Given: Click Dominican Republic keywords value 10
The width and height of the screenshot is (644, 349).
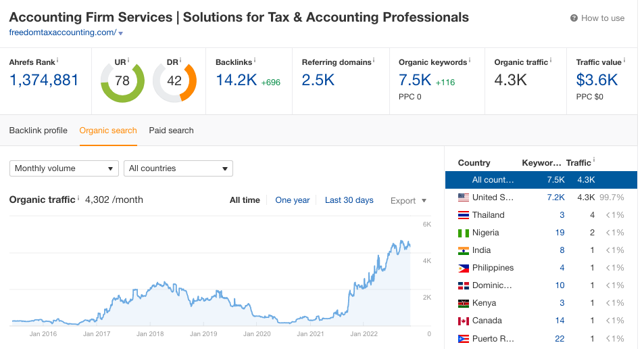Looking at the screenshot, I should tap(560, 285).
